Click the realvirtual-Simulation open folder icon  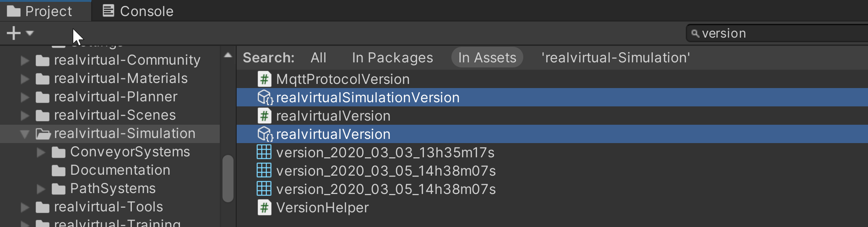[43, 134]
